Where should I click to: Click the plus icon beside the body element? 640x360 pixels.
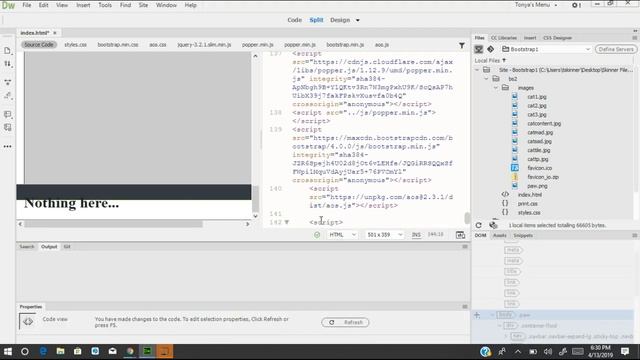click(x=477, y=315)
